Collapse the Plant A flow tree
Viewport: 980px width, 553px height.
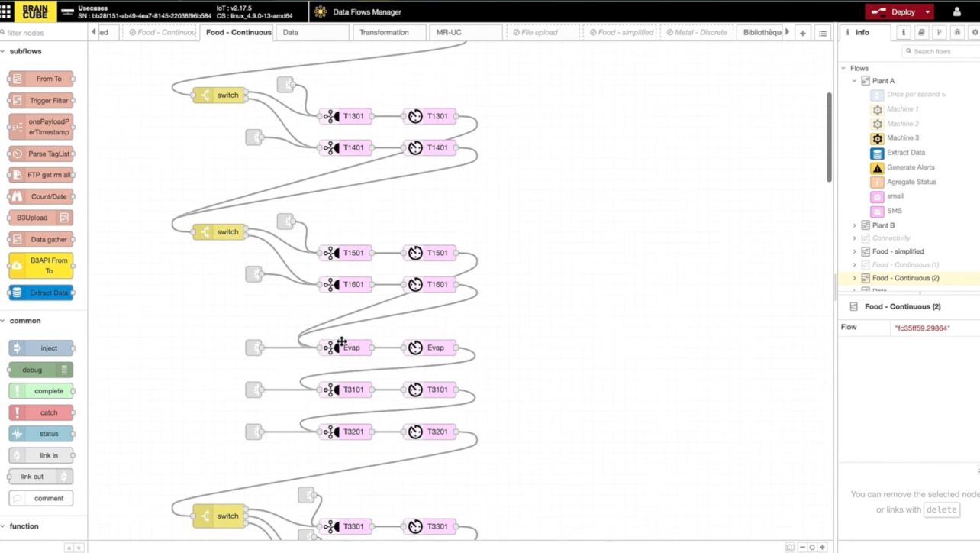(854, 81)
